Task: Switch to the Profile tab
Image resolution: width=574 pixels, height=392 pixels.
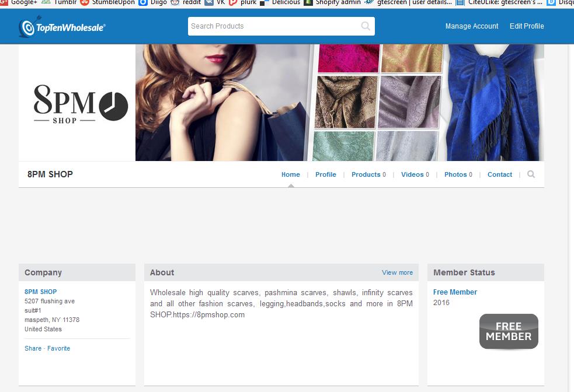Action: pyautogui.click(x=326, y=174)
